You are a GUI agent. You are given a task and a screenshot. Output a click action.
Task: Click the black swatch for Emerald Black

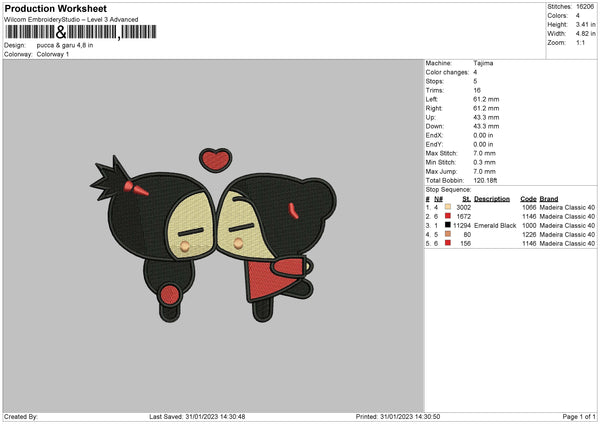[448, 225]
